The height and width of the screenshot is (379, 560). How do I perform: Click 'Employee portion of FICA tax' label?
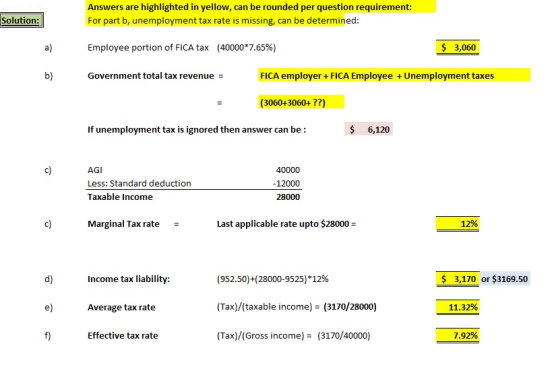[148, 48]
